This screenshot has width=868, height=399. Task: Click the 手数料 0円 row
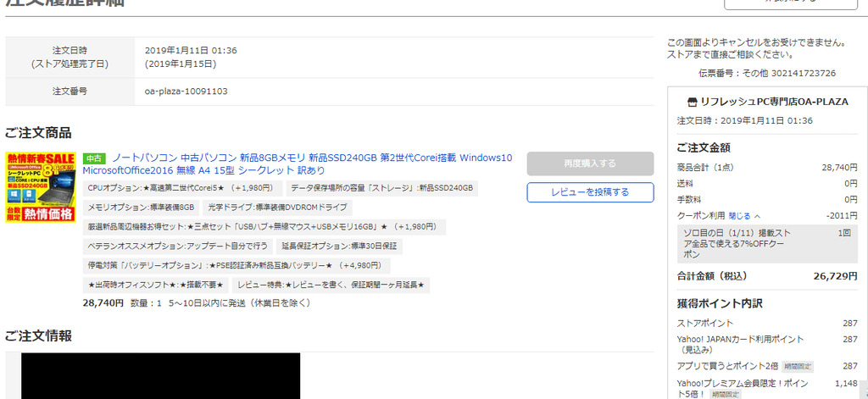[x=767, y=200]
